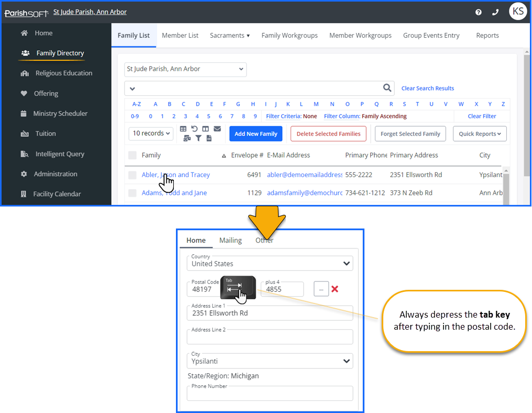Open the Abler, Jason and Tracey family link
This screenshot has height=413, width=532.
tap(176, 175)
